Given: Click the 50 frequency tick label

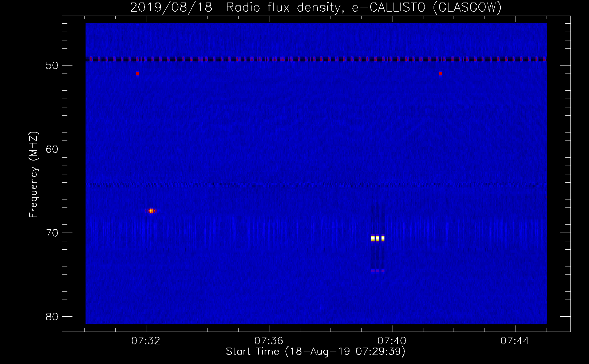Looking at the screenshot, I should pyautogui.click(x=52, y=66).
